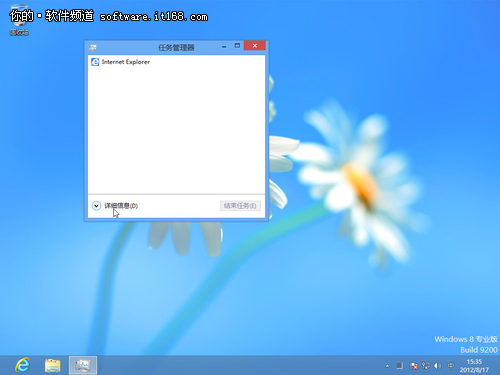Screen dimensions: 500x375
Task: Open the Task Manager title bar icon menu
Action: (x=93, y=48)
